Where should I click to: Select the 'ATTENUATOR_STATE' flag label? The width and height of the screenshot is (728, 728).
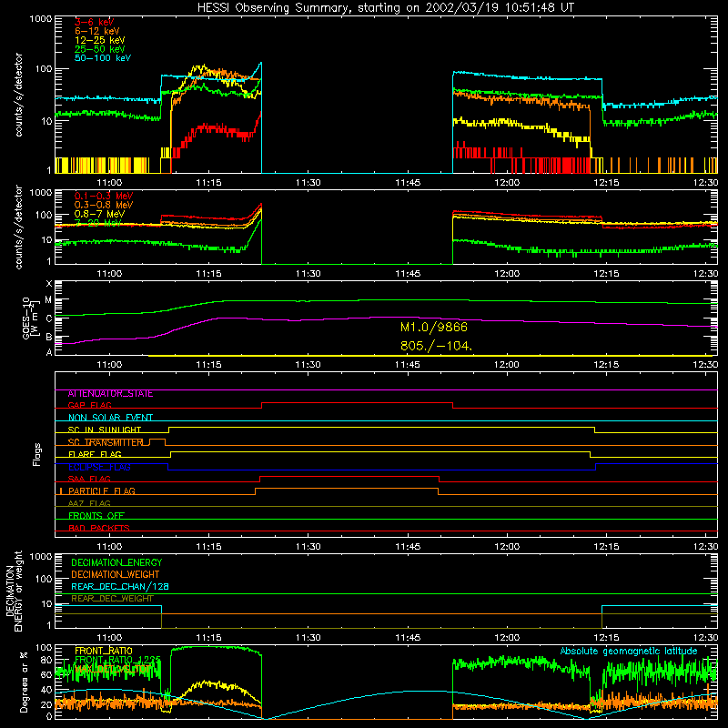[110, 394]
